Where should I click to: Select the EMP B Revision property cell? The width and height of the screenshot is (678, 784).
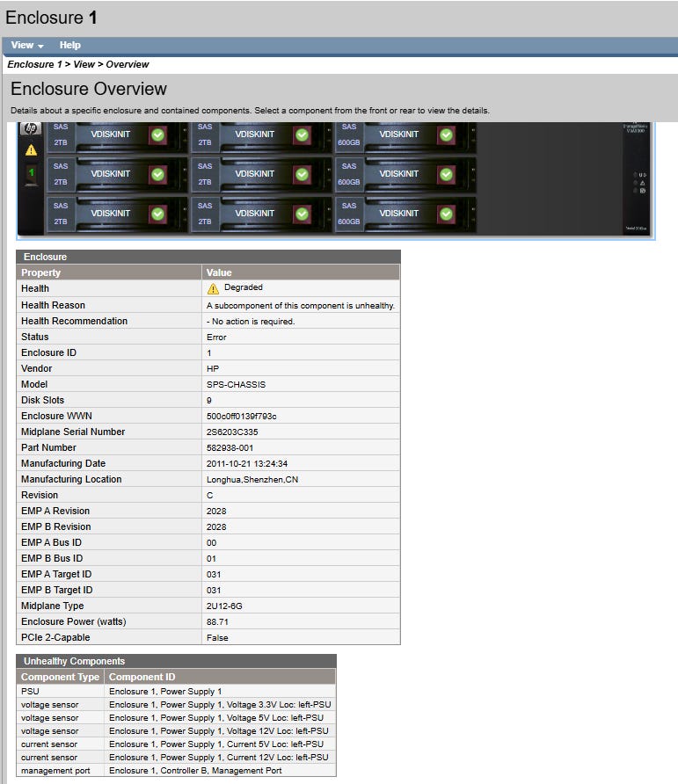[109, 527]
